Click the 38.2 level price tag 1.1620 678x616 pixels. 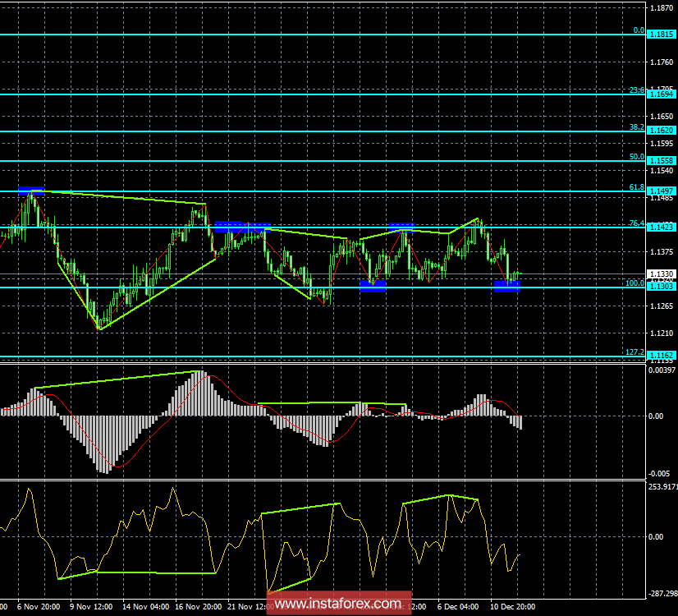[x=661, y=131]
